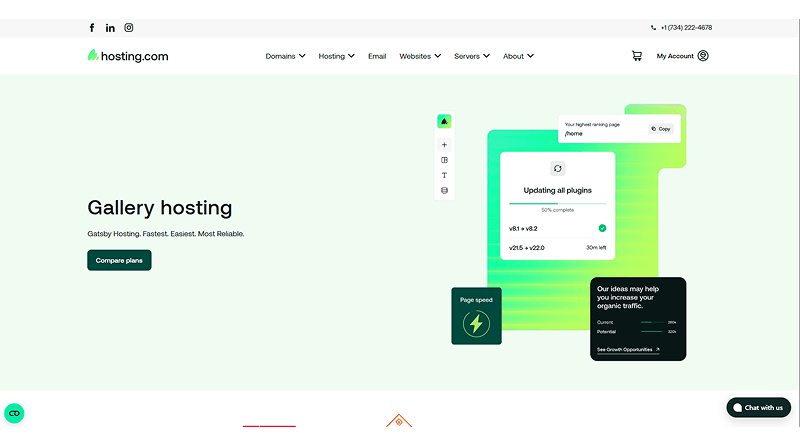The width and height of the screenshot is (800, 445).
Task: Open the shopping cart
Action: point(637,56)
